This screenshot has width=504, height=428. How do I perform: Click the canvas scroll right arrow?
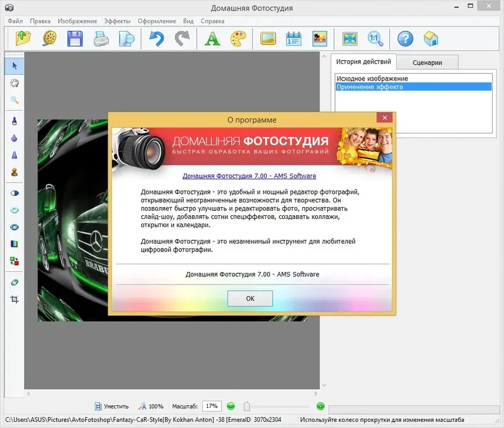pos(316,393)
